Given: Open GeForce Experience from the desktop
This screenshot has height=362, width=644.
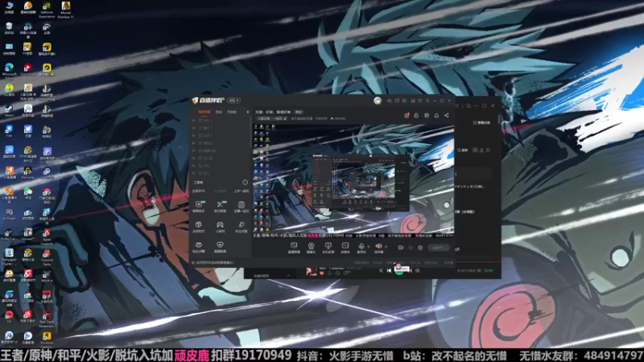Looking at the screenshot, I should [47, 8].
